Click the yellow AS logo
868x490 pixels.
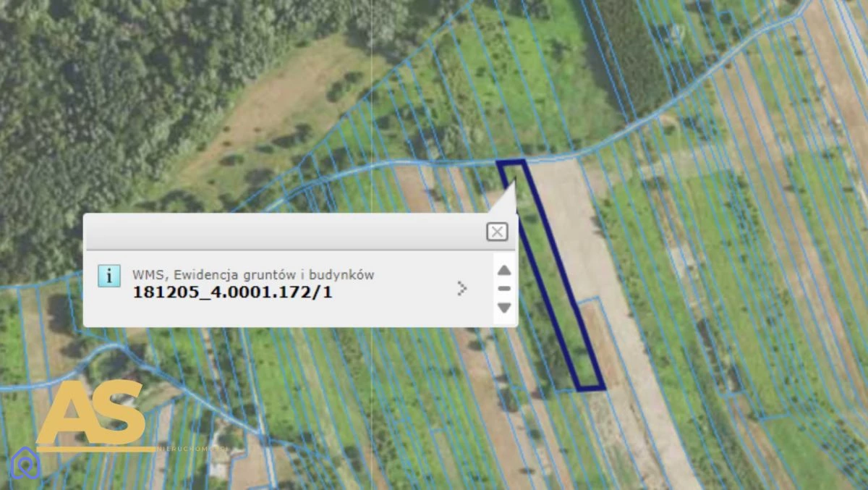[92, 413]
